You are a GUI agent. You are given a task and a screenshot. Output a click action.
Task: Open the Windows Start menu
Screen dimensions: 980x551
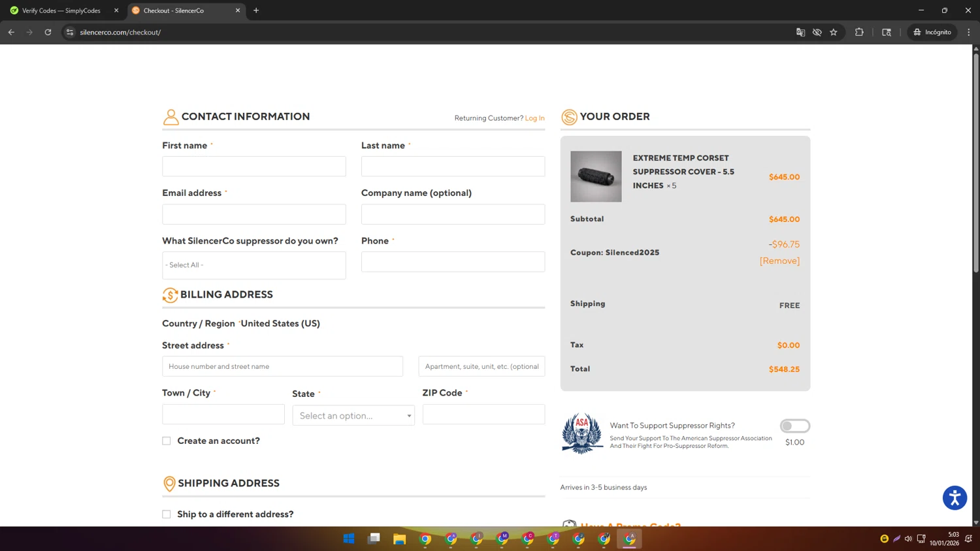coord(349,539)
